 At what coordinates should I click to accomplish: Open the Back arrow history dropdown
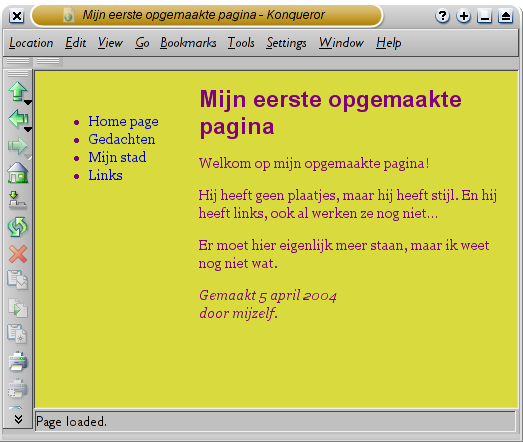click(28, 129)
